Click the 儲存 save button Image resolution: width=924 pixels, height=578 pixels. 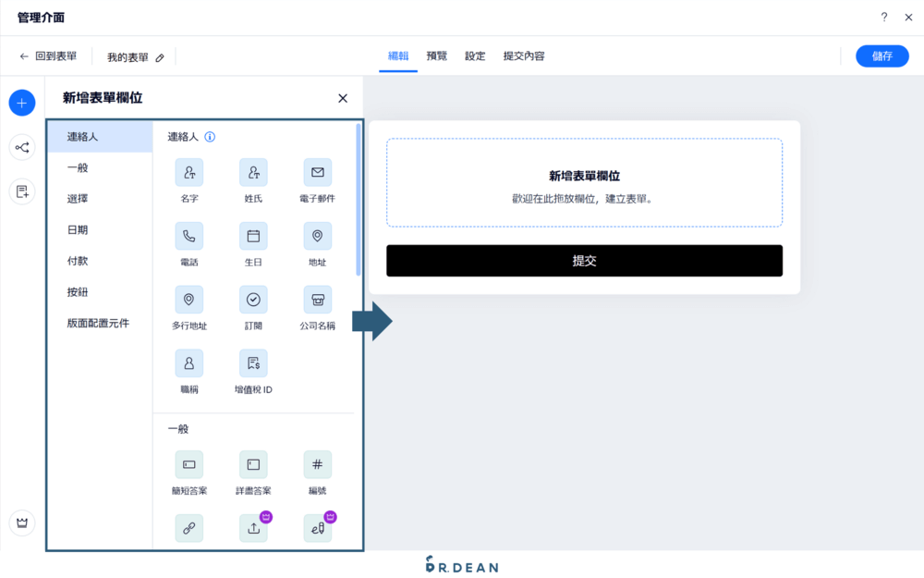point(881,55)
